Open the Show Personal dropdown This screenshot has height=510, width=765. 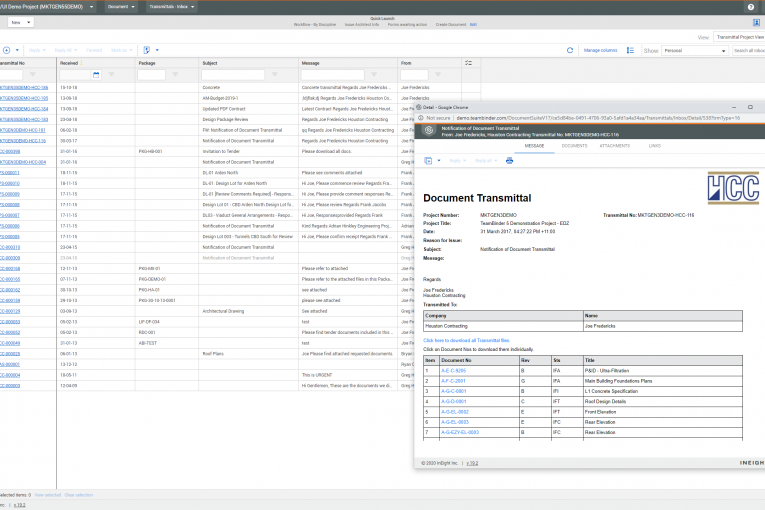693,49
